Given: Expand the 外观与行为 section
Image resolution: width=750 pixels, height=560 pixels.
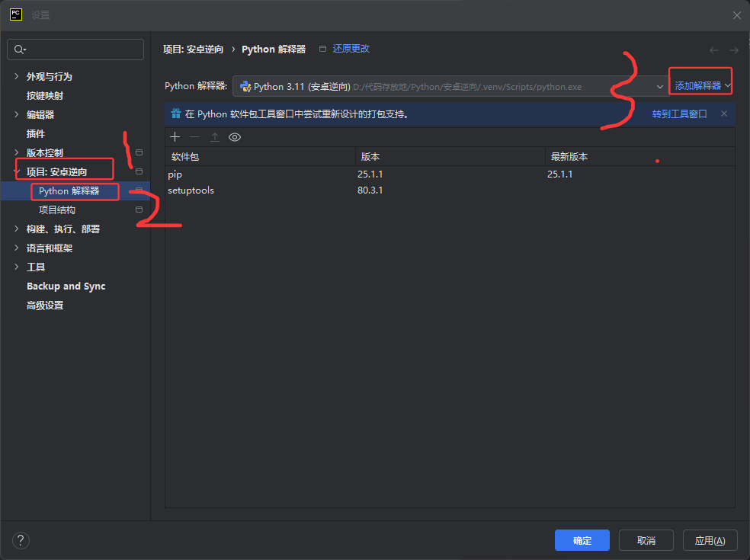Looking at the screenshot, I should click(x=16, y=76).
